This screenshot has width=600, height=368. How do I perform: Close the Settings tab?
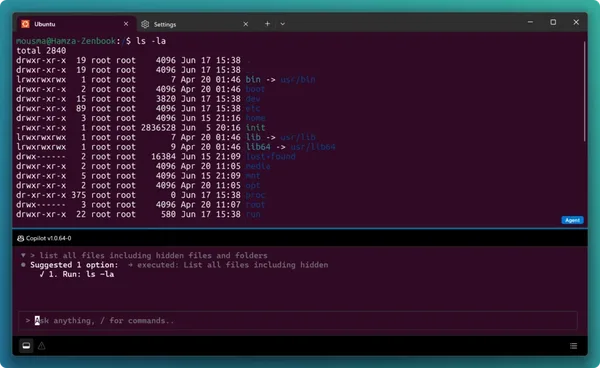(246, 24)
